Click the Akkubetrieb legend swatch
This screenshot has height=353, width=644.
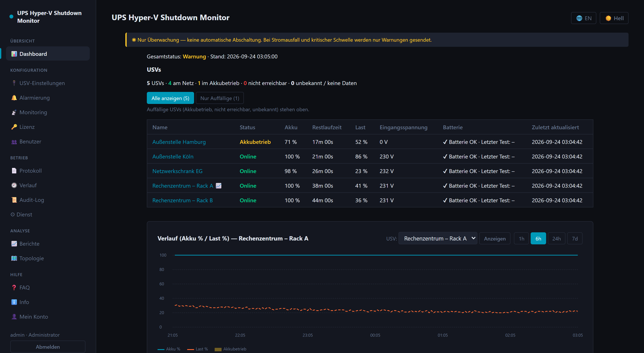pos(218,349)
